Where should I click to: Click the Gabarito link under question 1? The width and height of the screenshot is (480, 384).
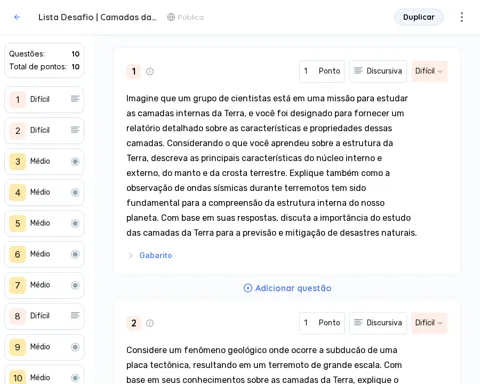(156, 255)
